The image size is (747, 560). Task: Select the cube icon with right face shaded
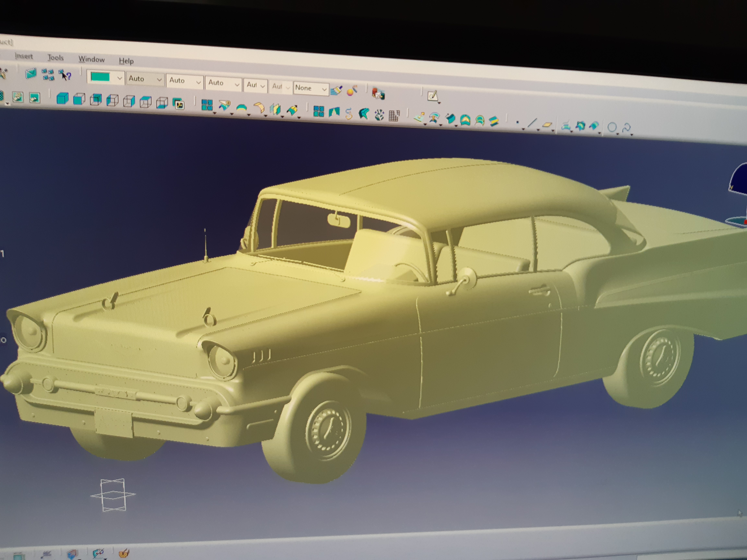(129, 101)
